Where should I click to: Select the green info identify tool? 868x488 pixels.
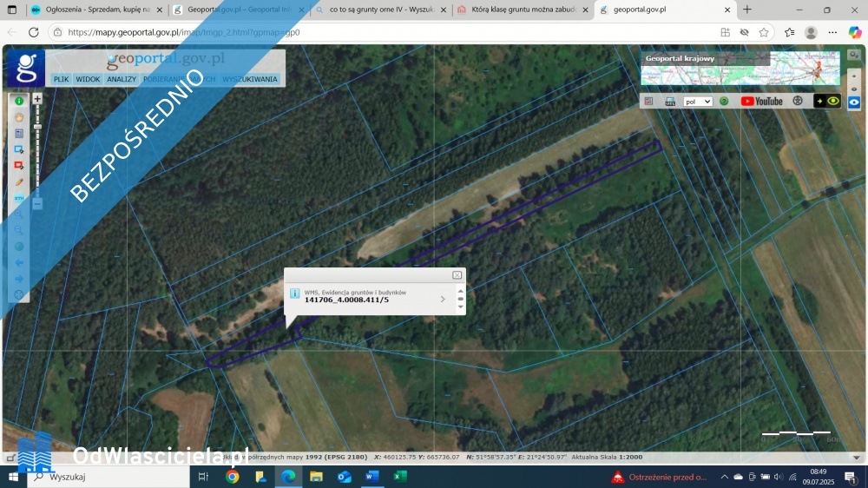tap(19, 101)
